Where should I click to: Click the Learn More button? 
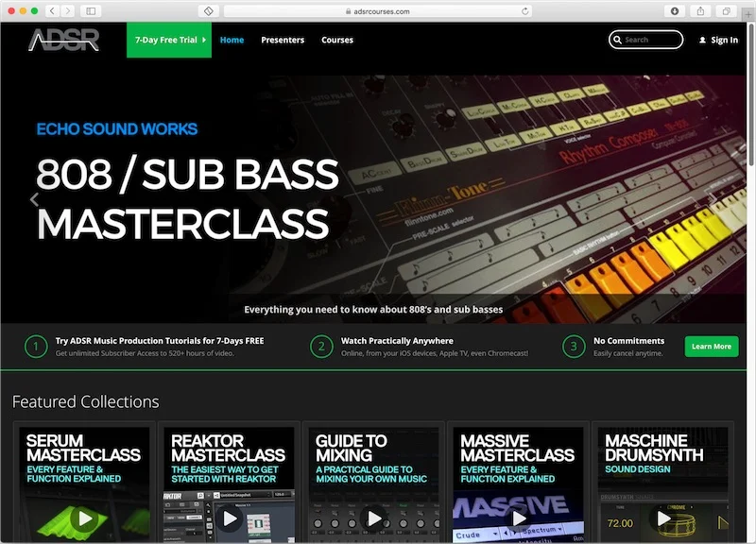712,347
